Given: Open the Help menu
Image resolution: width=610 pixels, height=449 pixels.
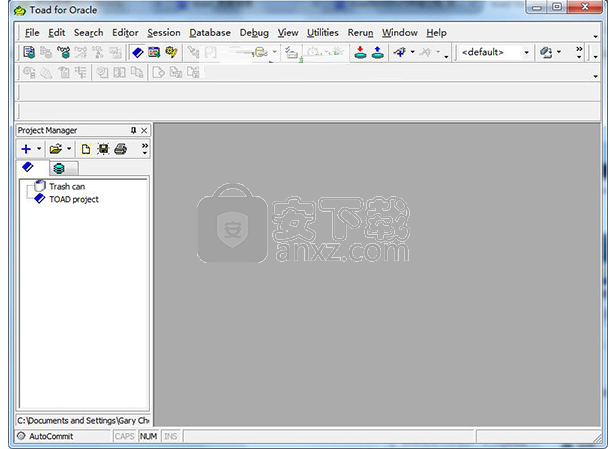Looking at the screenshot, I should [436, 33].
